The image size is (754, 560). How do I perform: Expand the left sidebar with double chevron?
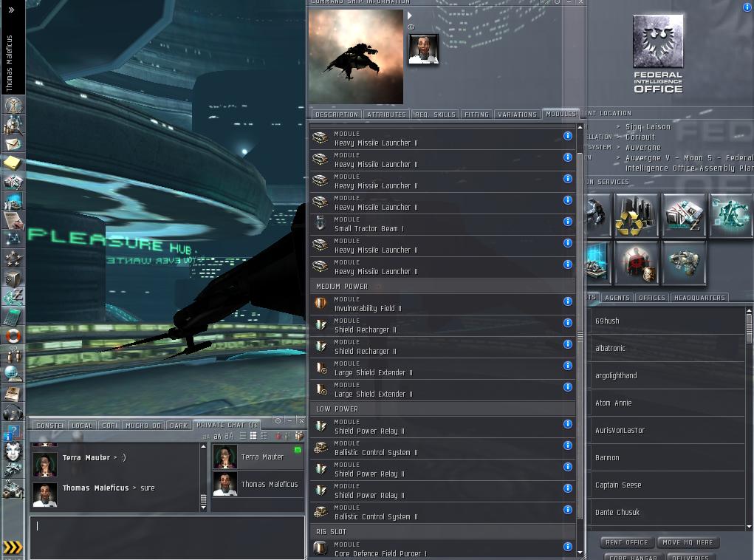coord(12,10)
